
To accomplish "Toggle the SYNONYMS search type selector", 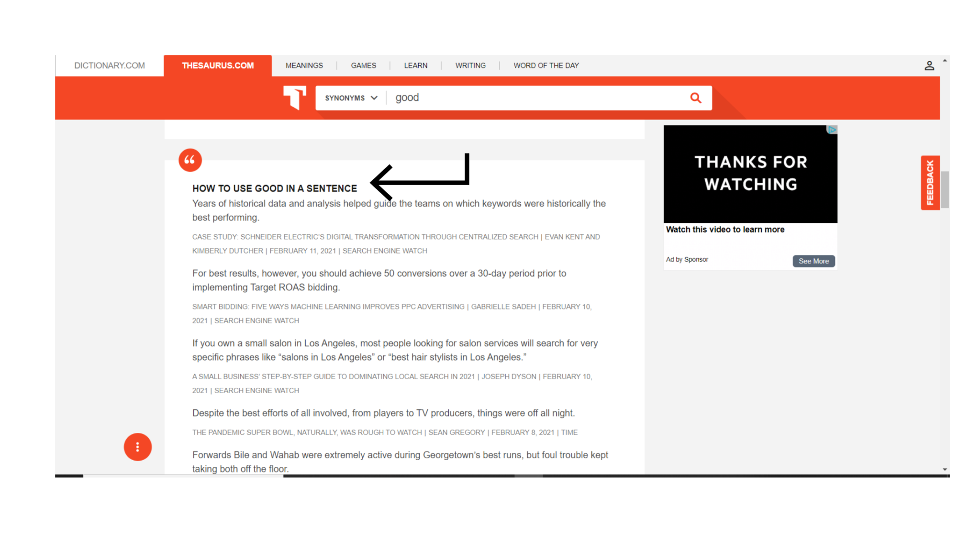I will 350,98.
